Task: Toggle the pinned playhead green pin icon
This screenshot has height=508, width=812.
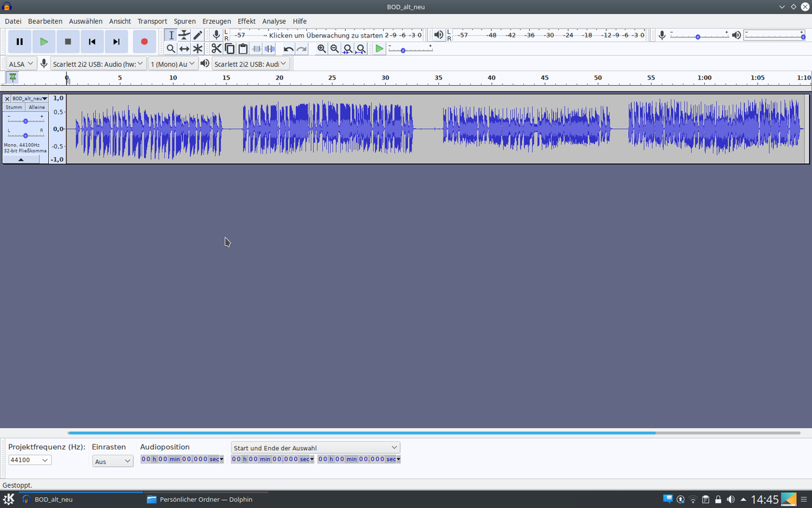Action: (12, 77)
